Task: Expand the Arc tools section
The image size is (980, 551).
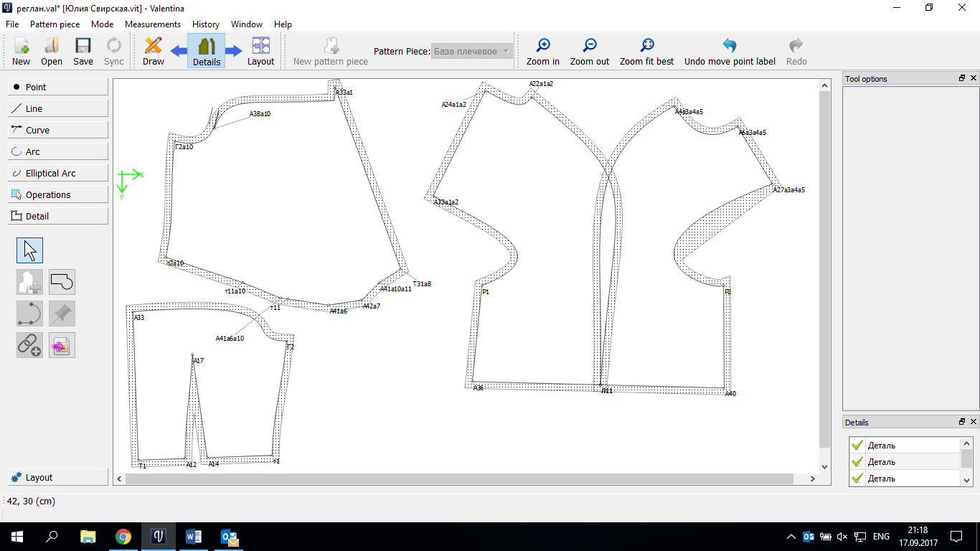Action: [58, 151]
